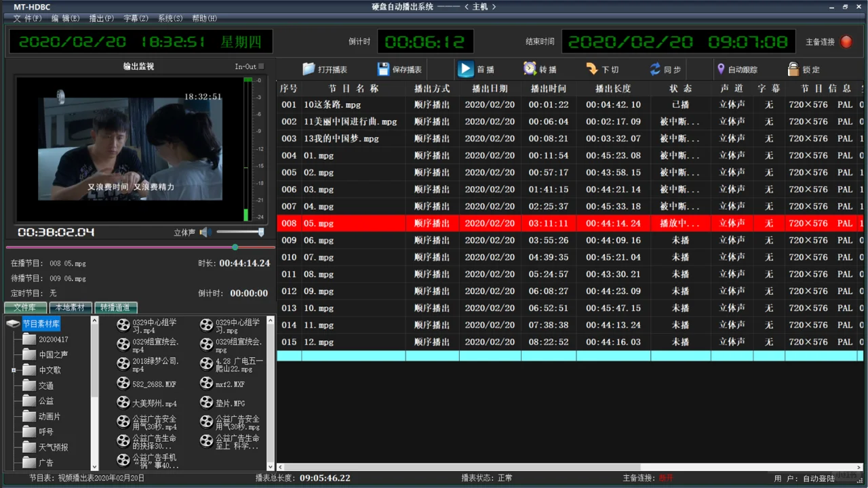Select playlist row 10这条路.mpg
Viewport: 868px width, 488px height.
click(x=570, y=105)
